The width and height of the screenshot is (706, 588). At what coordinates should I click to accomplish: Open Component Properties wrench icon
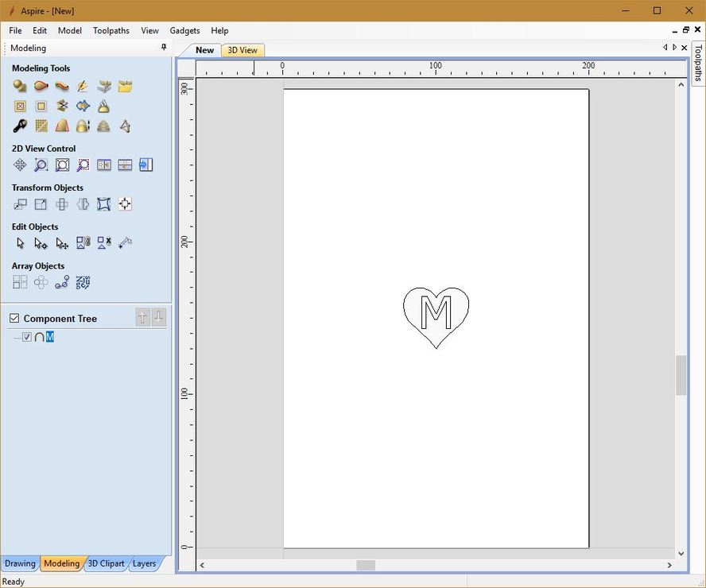click(x=20, y=126)
